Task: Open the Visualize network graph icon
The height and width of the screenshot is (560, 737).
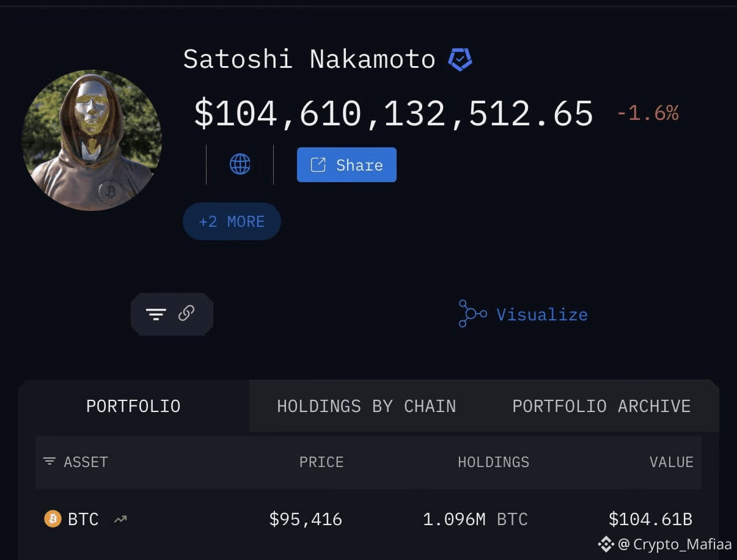Action: pyautogui.click(x=471, y=314)
